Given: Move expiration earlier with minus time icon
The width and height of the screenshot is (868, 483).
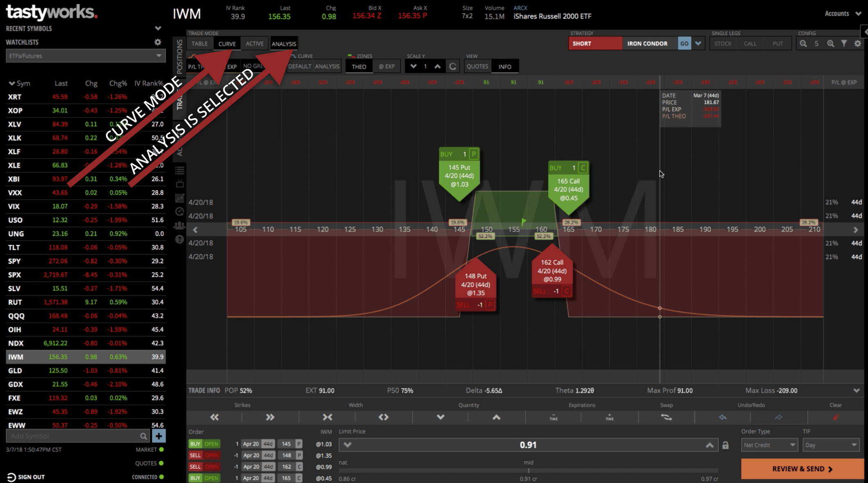Looking at the screenshot, I should pyautogui.click(x=553, y=417).
